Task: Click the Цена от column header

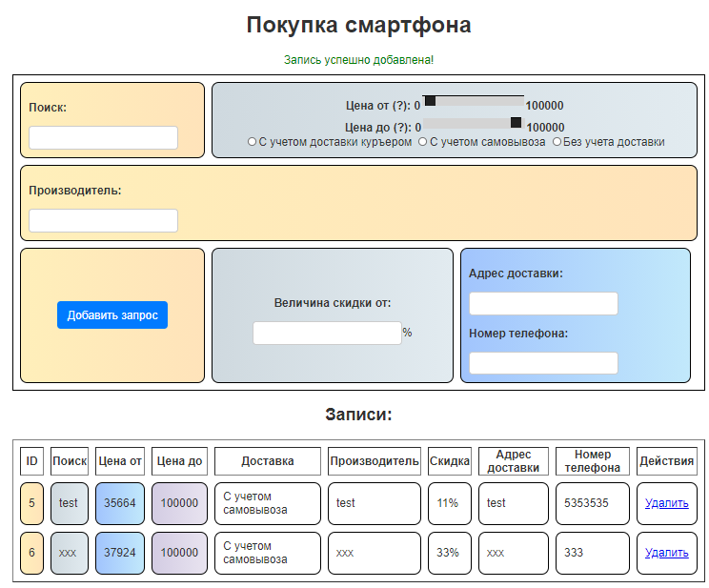Action: [x=120, y=461]
